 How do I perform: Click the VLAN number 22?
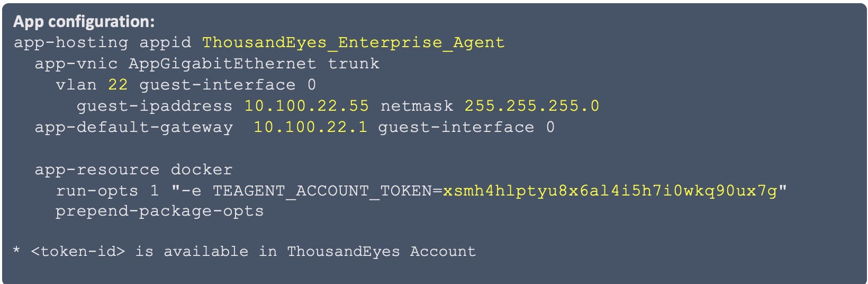point(117,85)
